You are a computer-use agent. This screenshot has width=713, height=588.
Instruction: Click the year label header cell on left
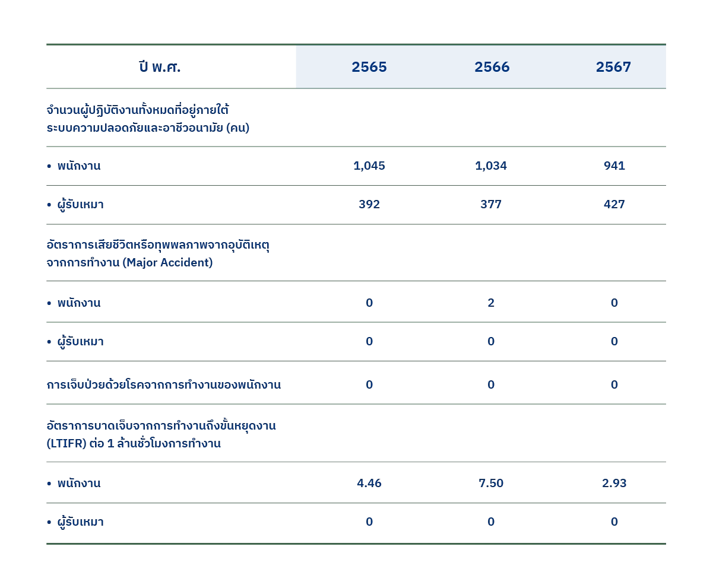[x=159, y=68]
